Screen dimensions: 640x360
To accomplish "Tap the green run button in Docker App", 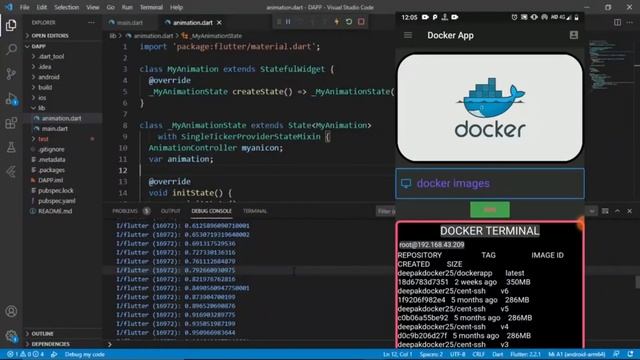I will click(490, 210).
